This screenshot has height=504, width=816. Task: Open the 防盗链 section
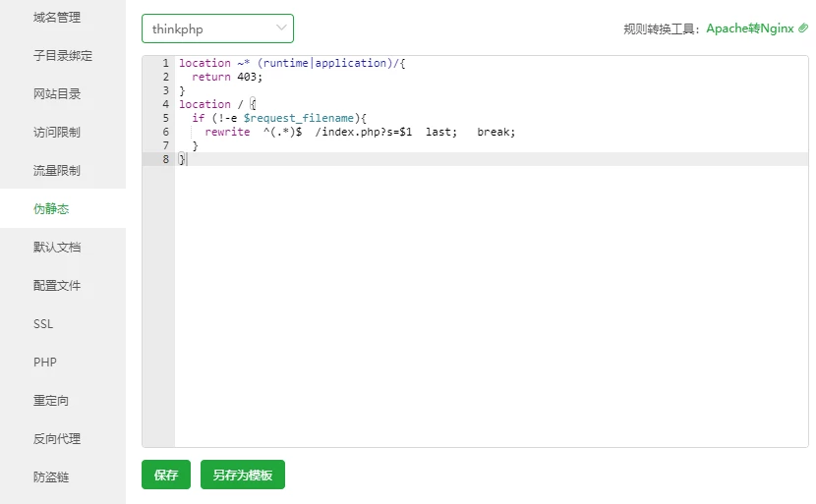tap(51, 477)
